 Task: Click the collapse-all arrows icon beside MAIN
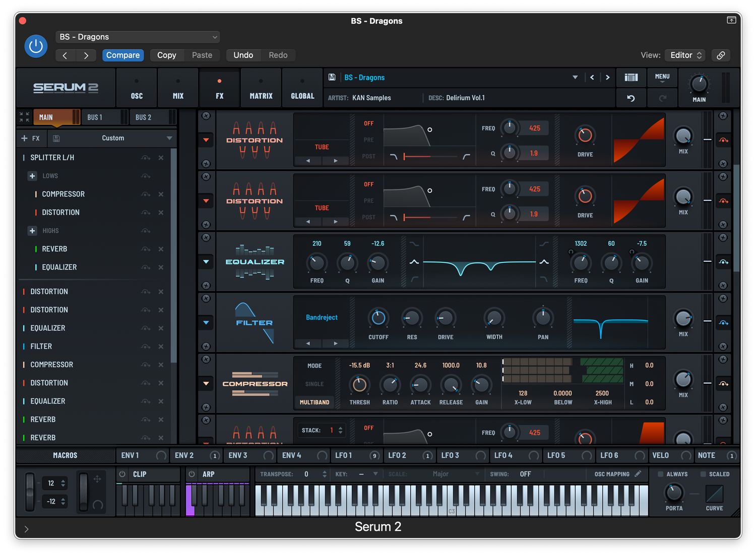click(x=24, y=117)
